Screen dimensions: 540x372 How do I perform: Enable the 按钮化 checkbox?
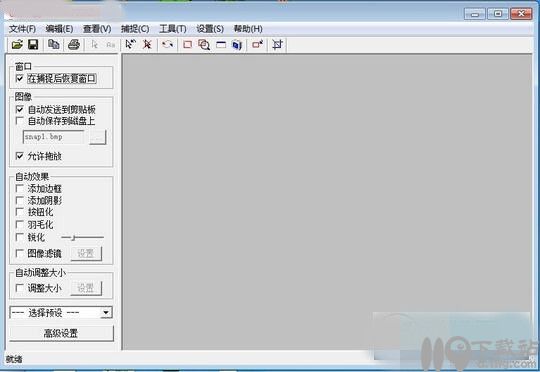click(x=20, y=212)
